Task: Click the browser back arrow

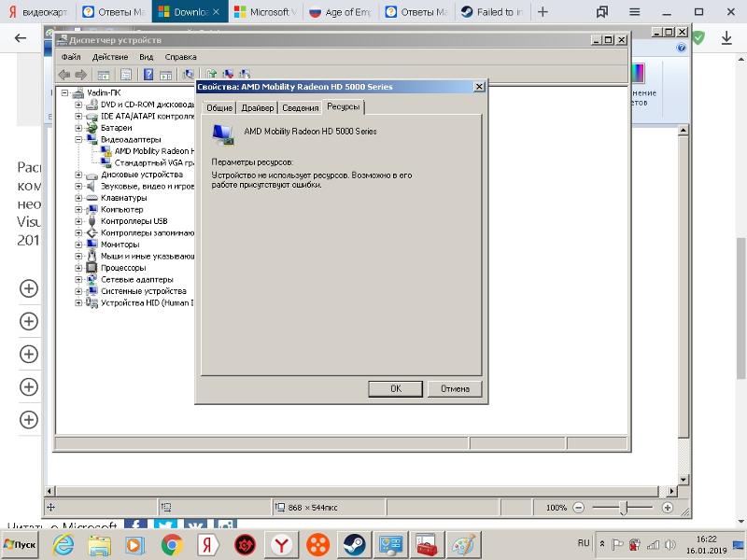Action: pyautogui.click(x=21, y=38)
